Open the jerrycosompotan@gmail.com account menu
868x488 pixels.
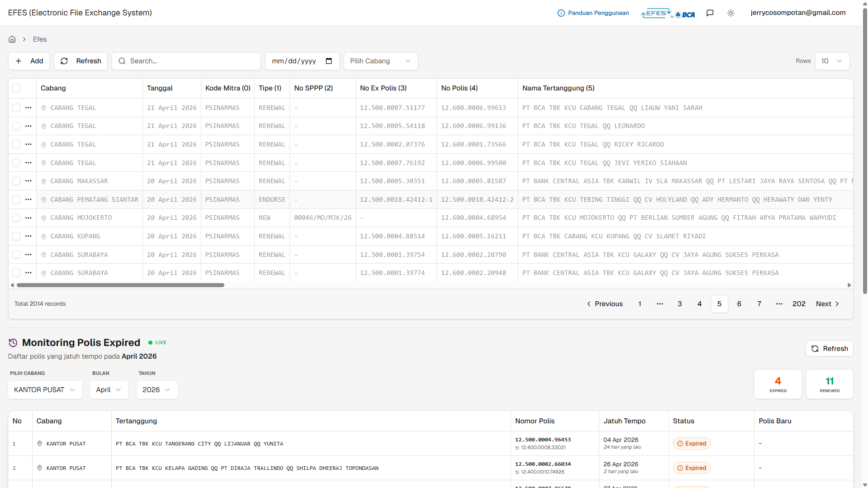point(798,13)
